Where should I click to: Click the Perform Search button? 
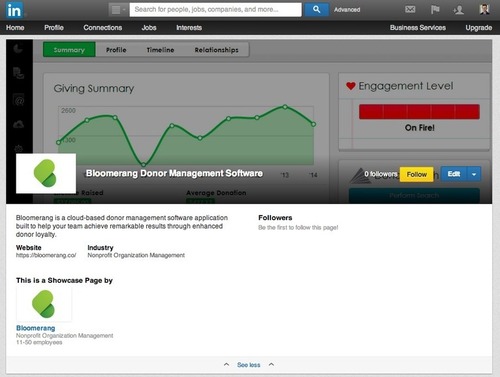[414, 196]
